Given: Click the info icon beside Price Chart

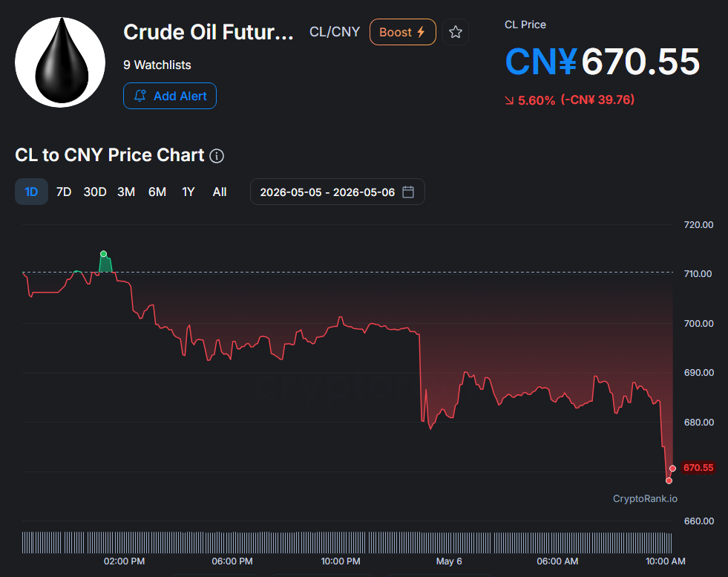Looking at the screenshot, I should 217,156.
